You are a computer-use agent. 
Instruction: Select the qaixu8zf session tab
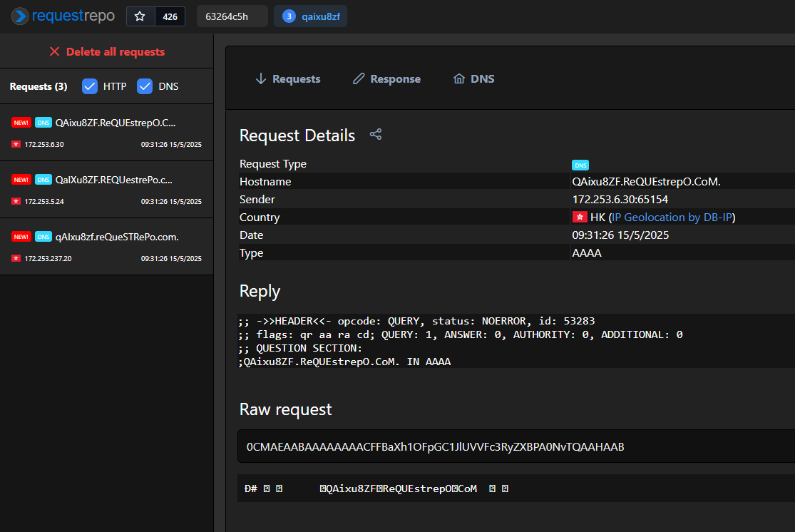[311, 16]
